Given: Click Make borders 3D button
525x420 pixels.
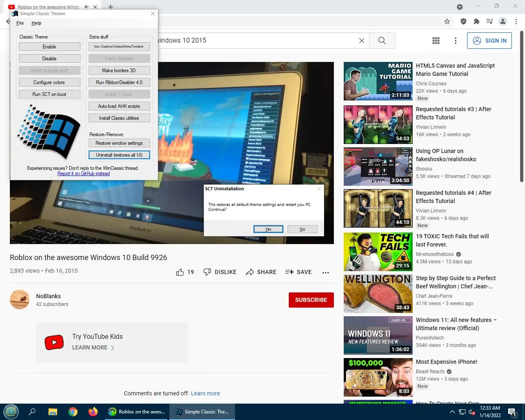Looking at the screenshot, I should [x=119, y=71].
